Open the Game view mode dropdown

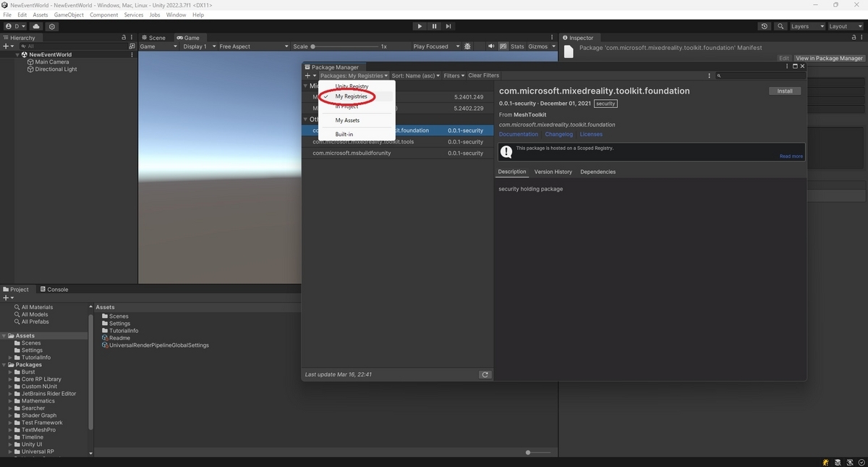point(158,46)
